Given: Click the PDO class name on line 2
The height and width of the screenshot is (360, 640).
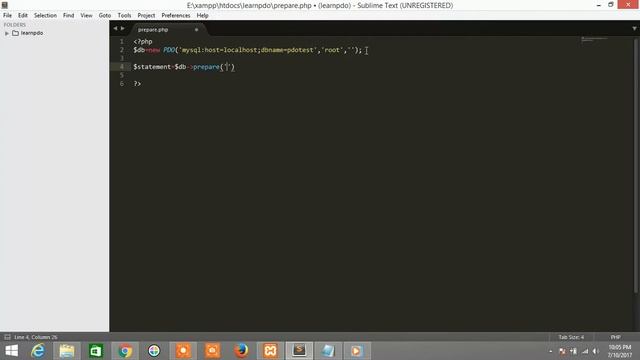Looking at the screenshot, I should [169, 50].
